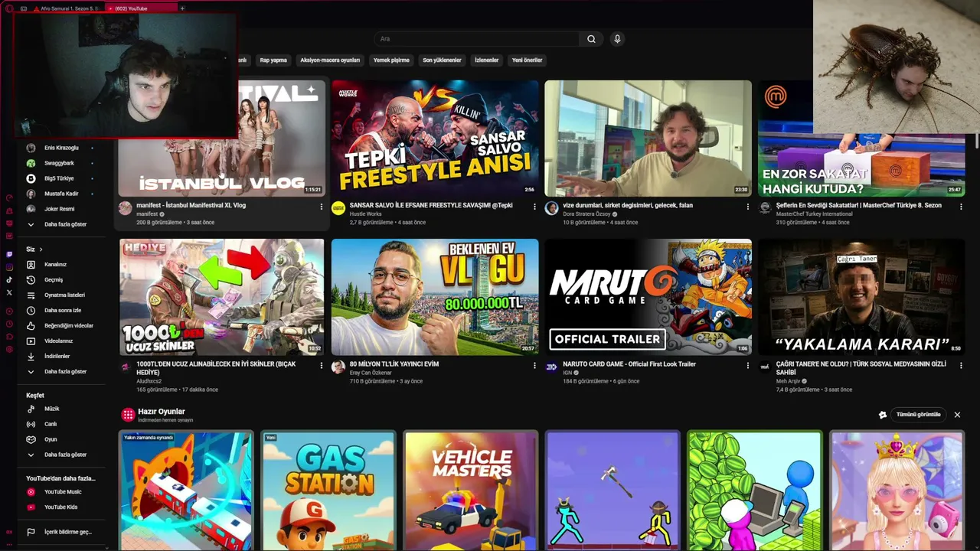Play the YAKALAMA KARARI video thumbnail
The height and width of the screenshot is (551, 980).
(861, 297)
